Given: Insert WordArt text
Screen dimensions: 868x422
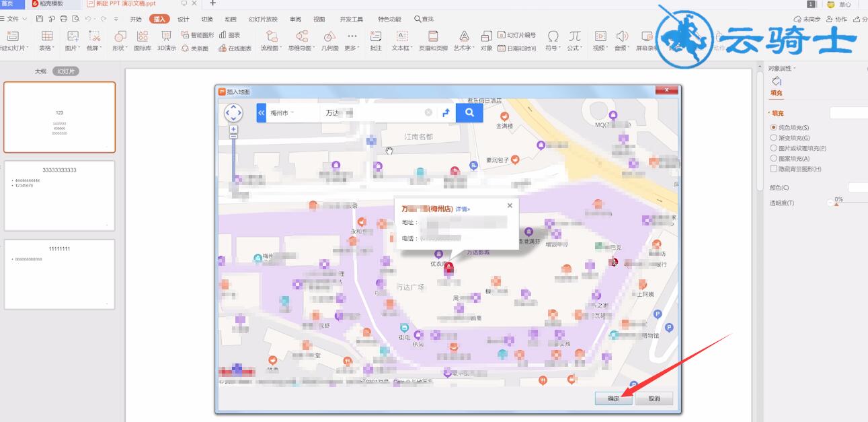Looking at the screenshot, I should (464, 40).
